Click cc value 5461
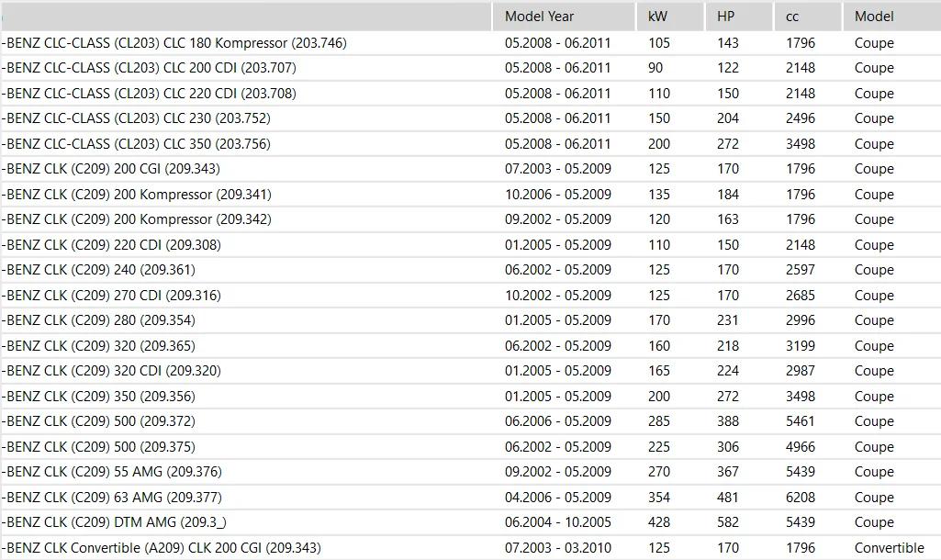Viewport: 941px width, 560px height. pos(801,421)
